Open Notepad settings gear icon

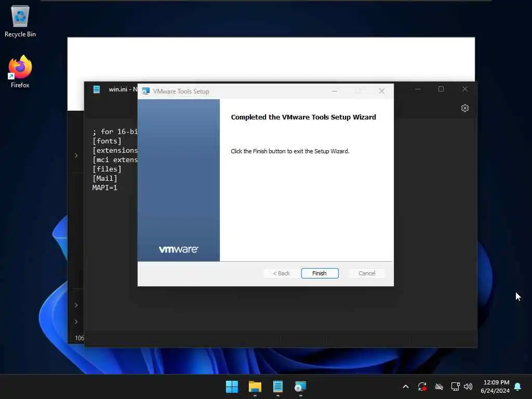(x=465, y=108)
